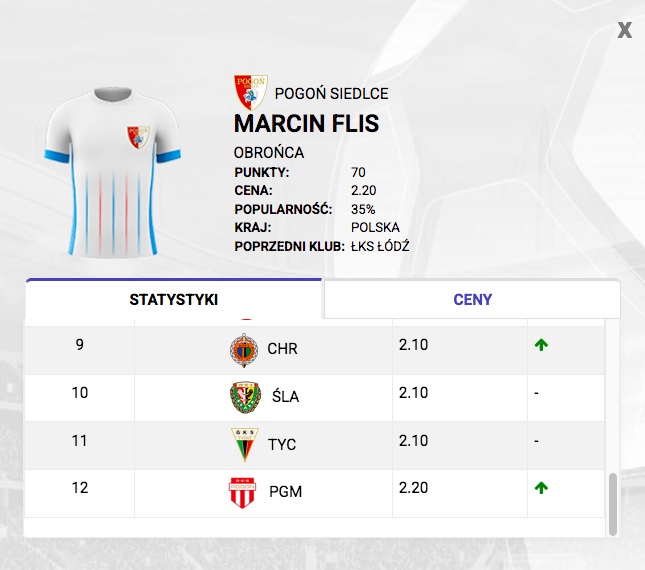The width and height of the screenshot is (645, 570).
Task: Select the Statystyki tab
Action: click(174, 300)
